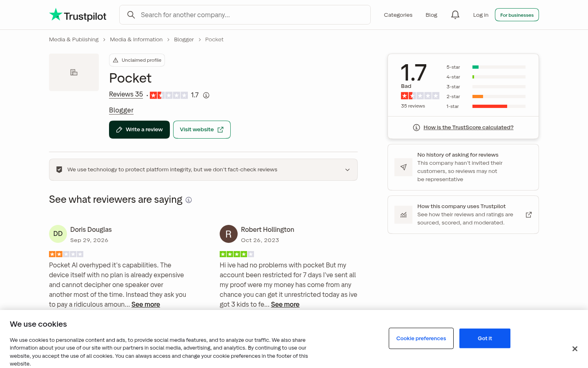Screen dimensions: 588x368
Task: Click info icon next to reviewers heading
Action: pos(189,200)
